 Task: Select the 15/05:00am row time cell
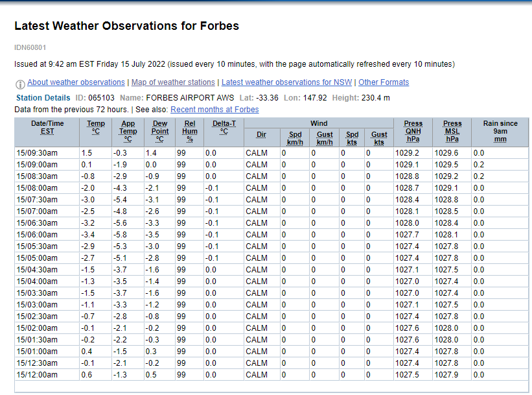click(47, 258)
